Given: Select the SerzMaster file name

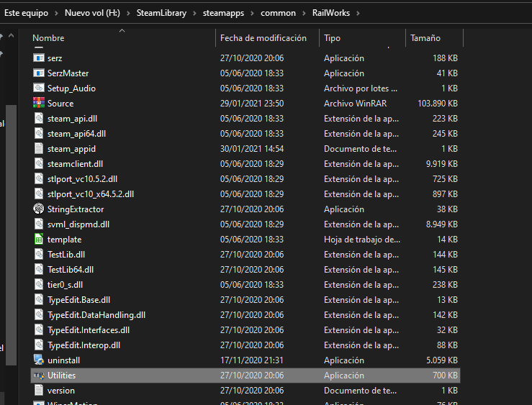Looking at the screenshot, I should point(68,73).
